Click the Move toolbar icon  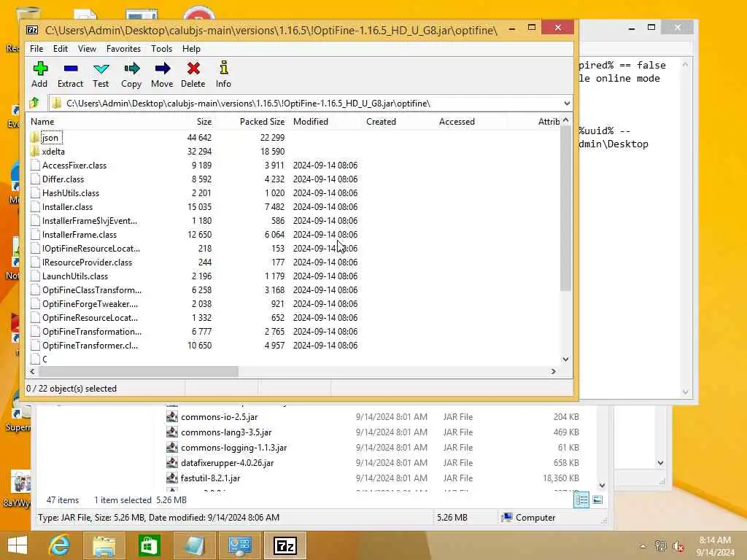tap(162, 69)
